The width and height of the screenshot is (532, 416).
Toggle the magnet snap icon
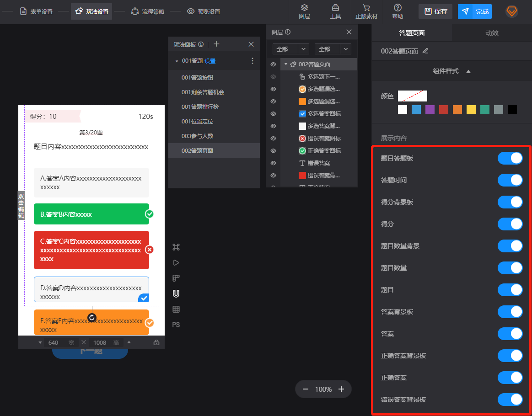coord(176,293)
